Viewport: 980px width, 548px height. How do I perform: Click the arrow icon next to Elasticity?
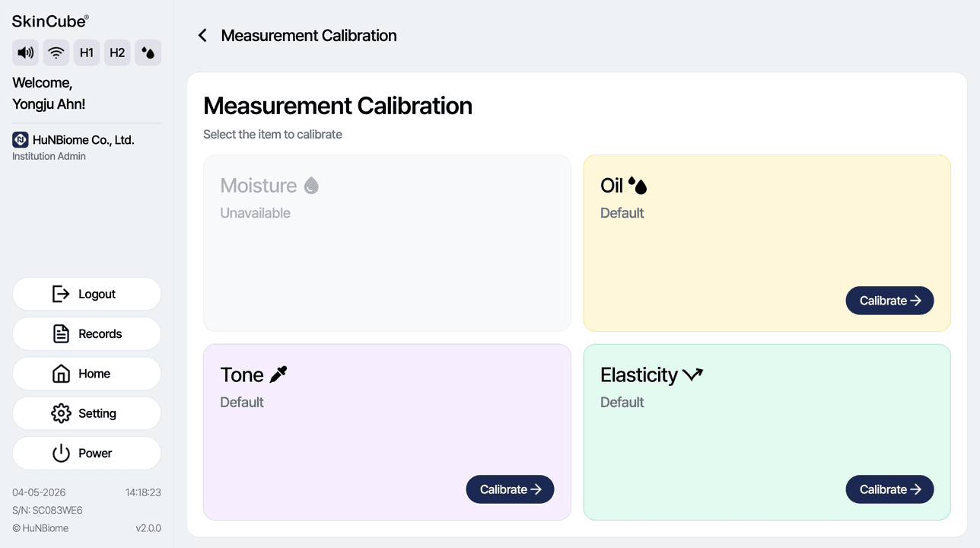click(692, 374)
